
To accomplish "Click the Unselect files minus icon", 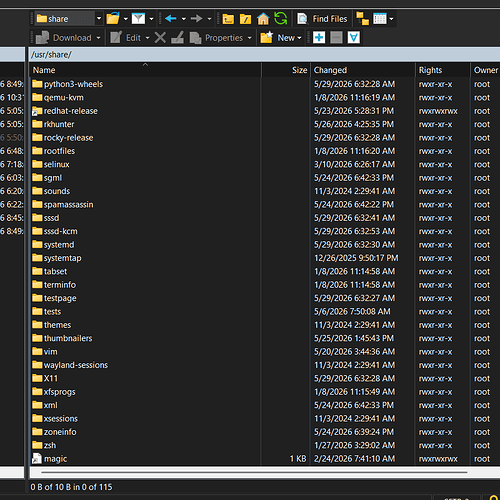I will point(336,37).
